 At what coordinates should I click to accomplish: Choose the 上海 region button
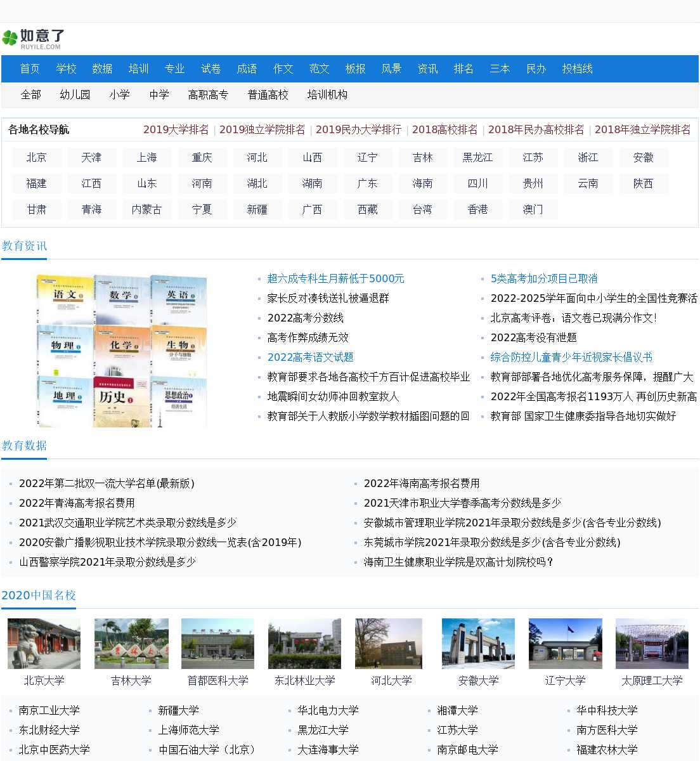pos(146,157)
